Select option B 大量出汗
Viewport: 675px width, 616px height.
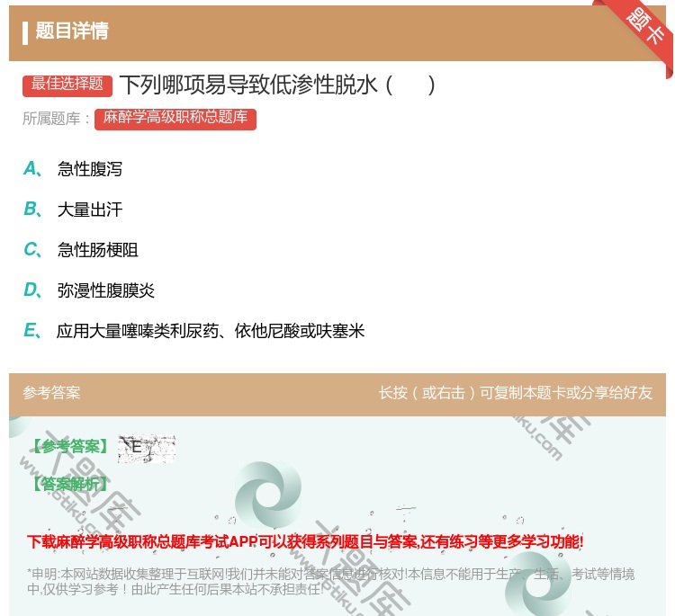point(73,210)
